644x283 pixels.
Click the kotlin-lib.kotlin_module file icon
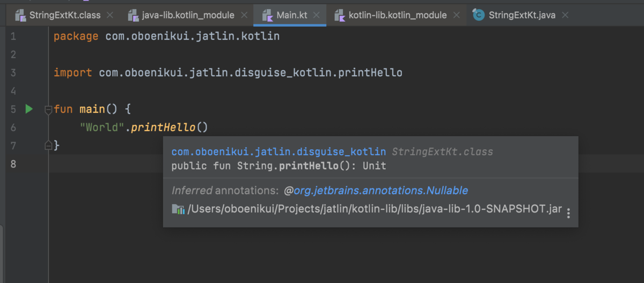[x=339, y=15]
